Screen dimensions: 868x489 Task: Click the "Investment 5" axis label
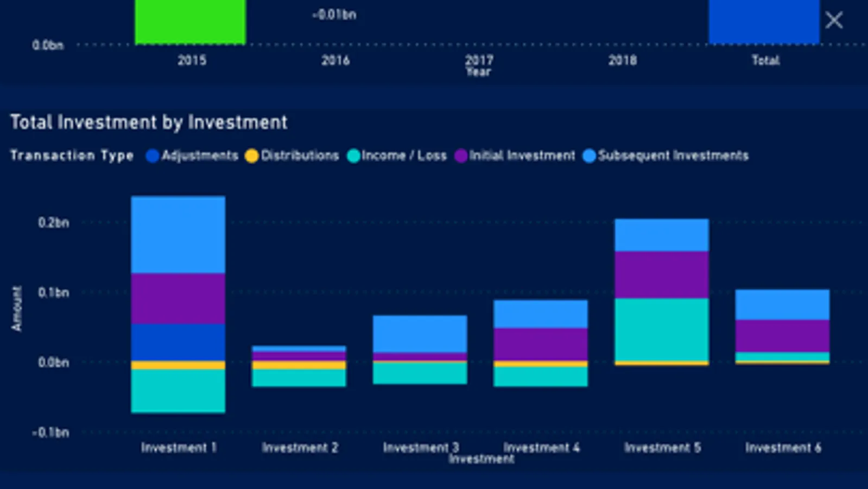point(662,448)
